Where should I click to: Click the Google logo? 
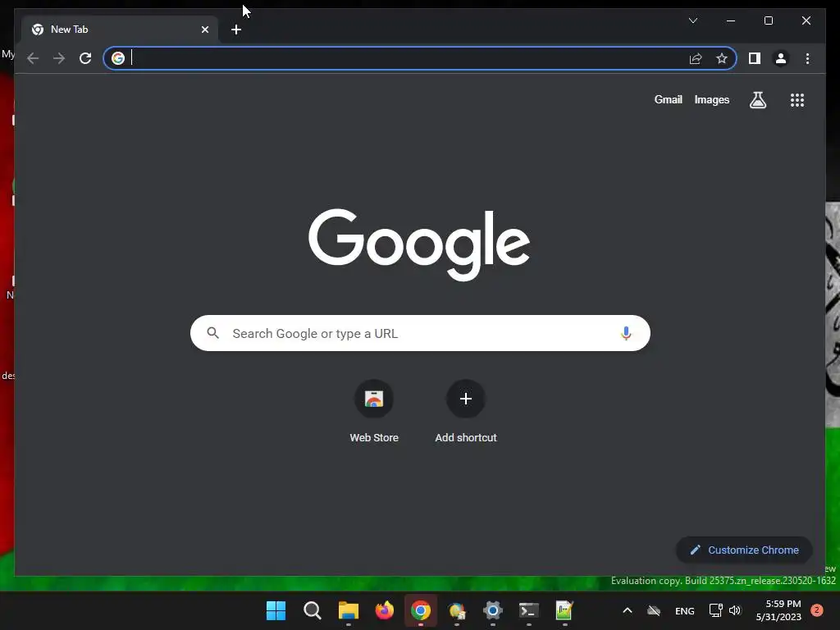pyautogui.click(x=419, y=244)
